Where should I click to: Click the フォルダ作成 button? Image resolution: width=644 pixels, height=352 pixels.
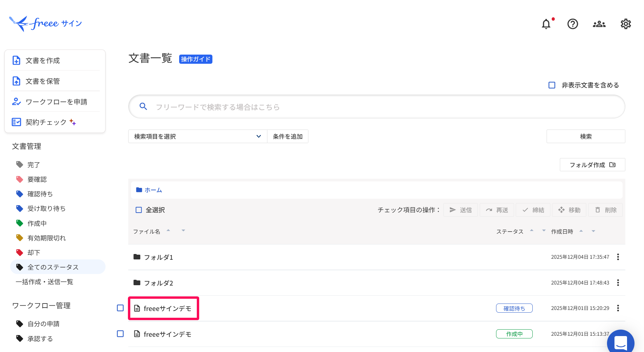click(x=592, y=165)
